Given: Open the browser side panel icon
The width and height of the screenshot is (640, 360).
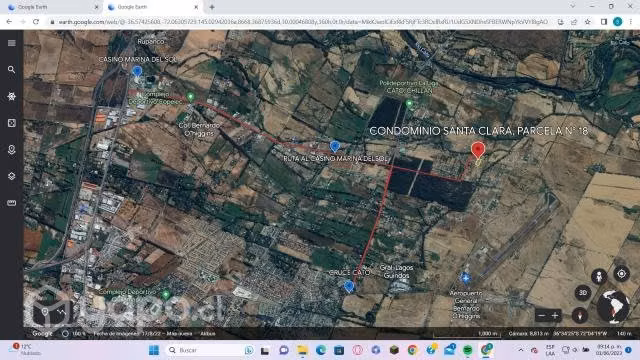Looking at the screenshot, I should (604, 22).
